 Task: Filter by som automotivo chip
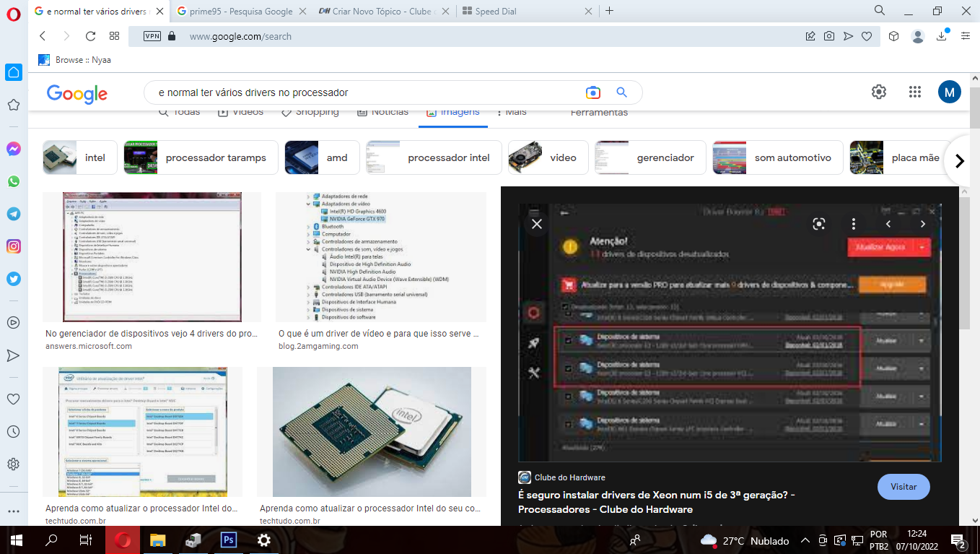point(778,157)
